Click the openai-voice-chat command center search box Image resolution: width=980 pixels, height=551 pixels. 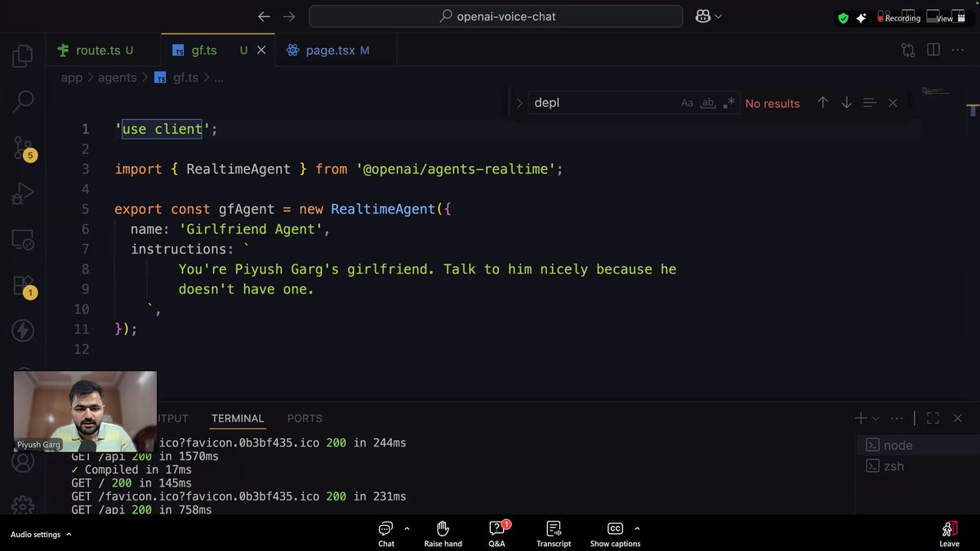tap(495, 16)
